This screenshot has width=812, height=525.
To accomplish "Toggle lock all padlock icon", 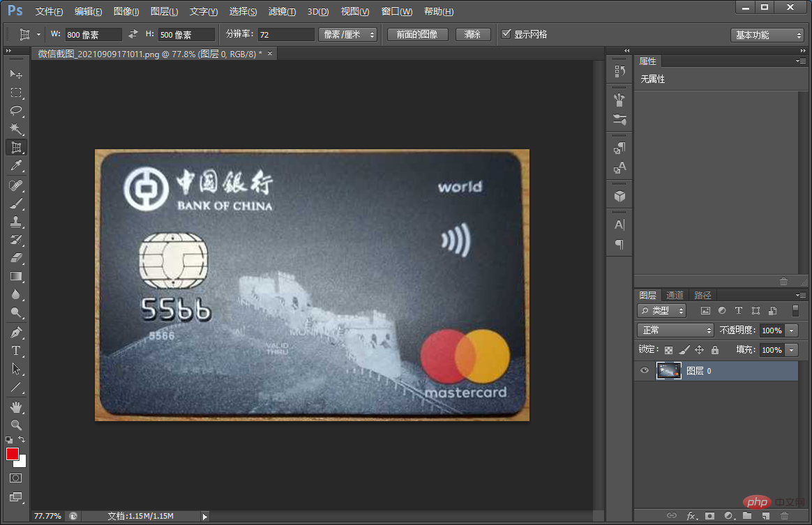I will (714, 350).
